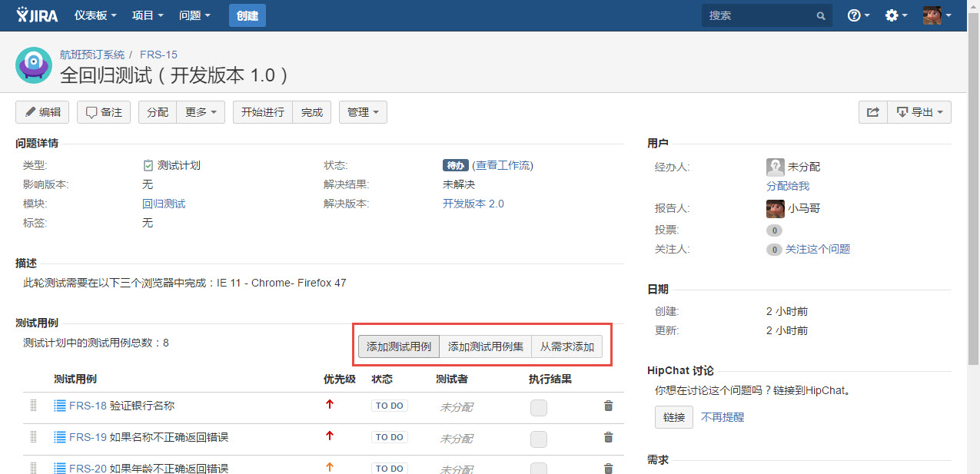Open test case FRS-19 link
Screen dimensions: 980x474
(148, 437)
